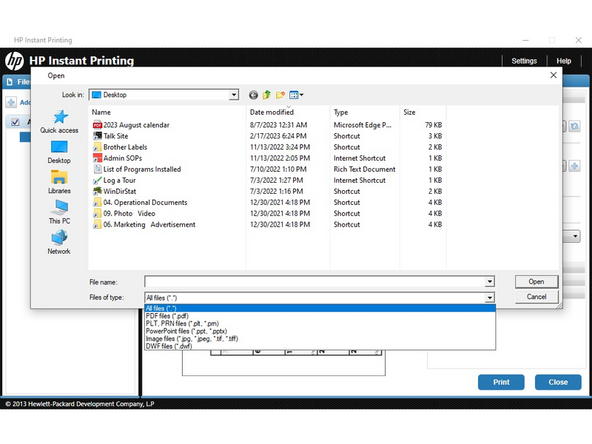Viewport: 592px width, 444px height.
Task: Click the blue Print button
Action: pyautogui.click(x=501, y=382)
